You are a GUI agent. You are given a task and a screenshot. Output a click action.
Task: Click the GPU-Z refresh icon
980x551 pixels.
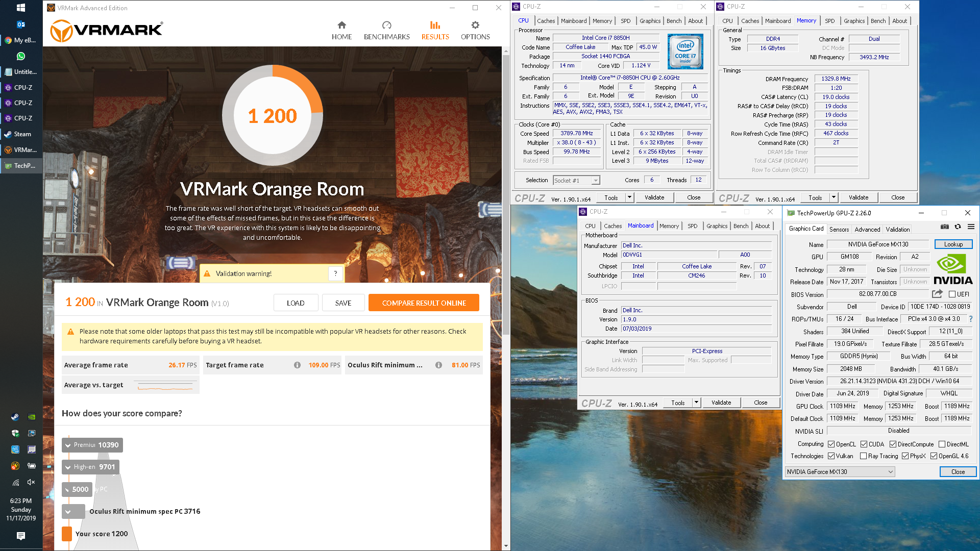click(x=958, y=227)
